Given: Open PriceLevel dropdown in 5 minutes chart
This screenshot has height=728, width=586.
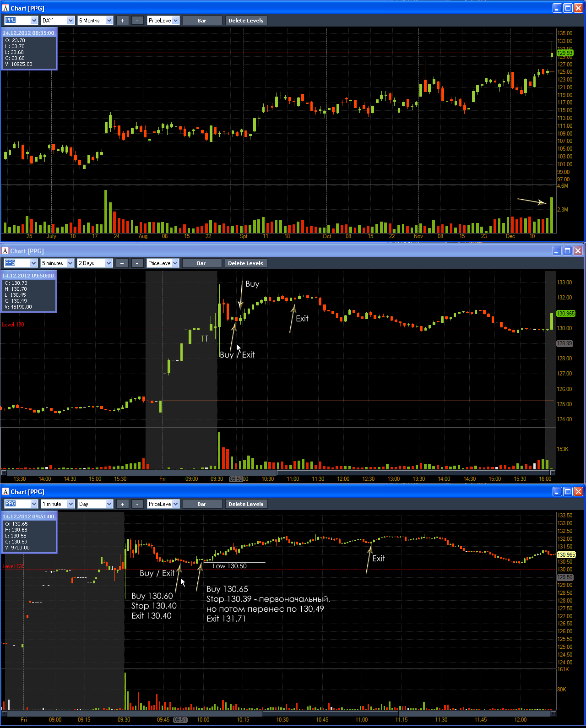Looking at the screenshot, I should (175, 263).
